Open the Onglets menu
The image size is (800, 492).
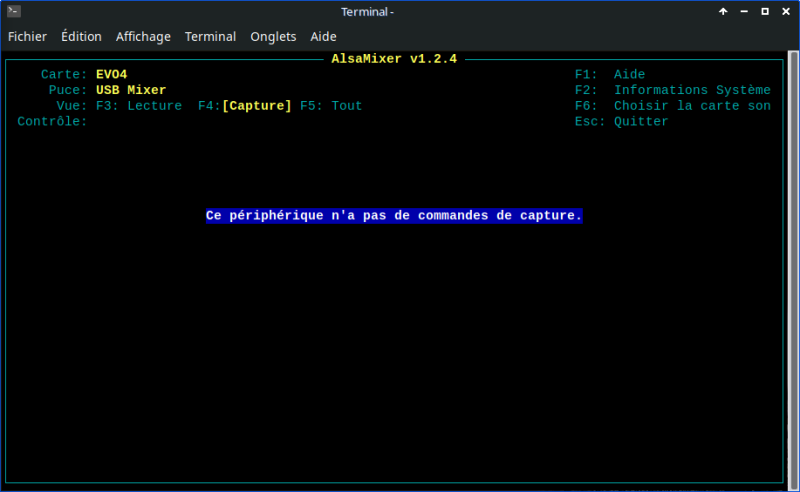click(x=273, y=37)
